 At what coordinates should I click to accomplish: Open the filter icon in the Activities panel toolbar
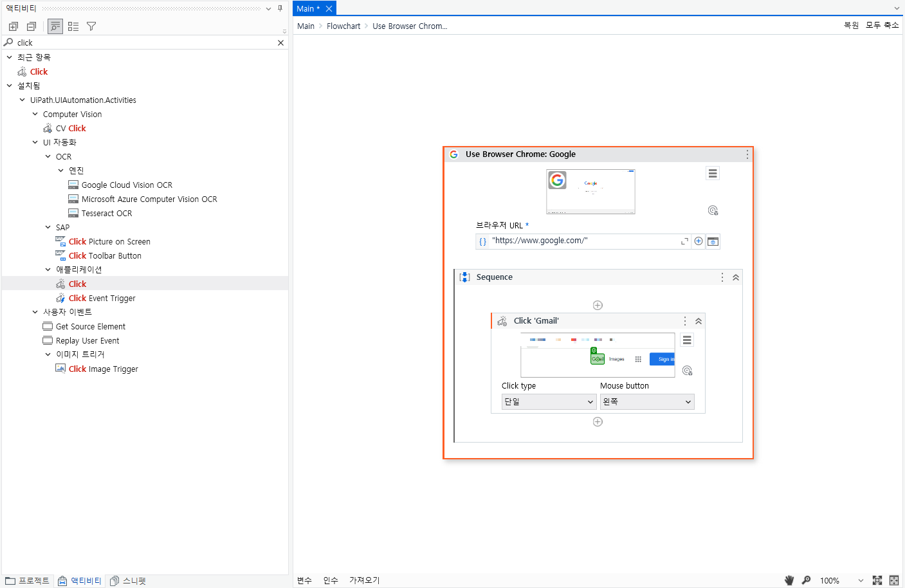tap(91, 26)
